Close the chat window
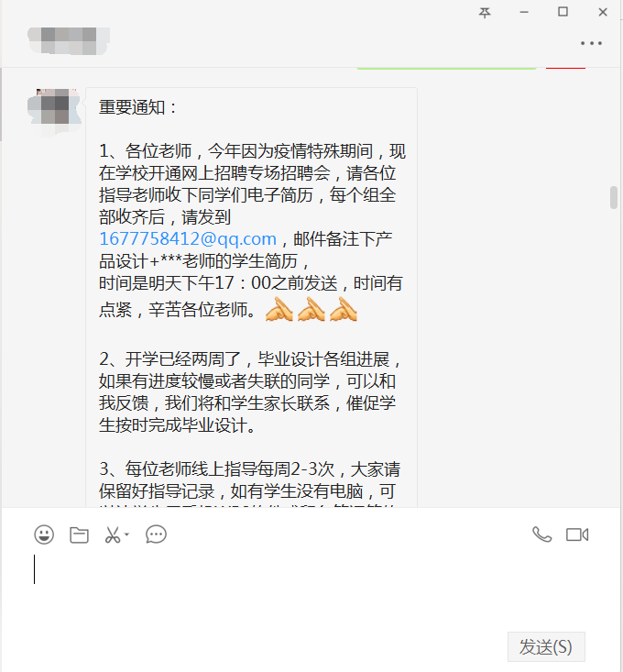The height and width of the screenshot is (672, 623). (x=603, y=13)
